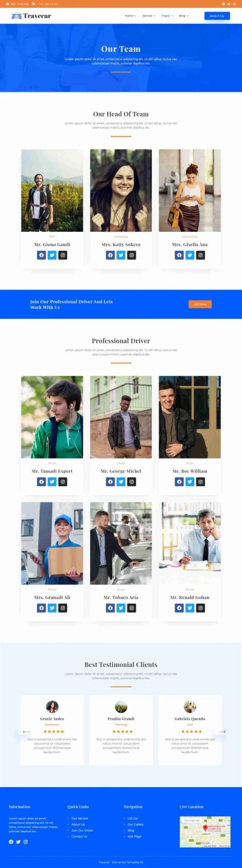Show next testimonial with right arrow
Viewport: 242px width, 868px height.
pos(222,731)
